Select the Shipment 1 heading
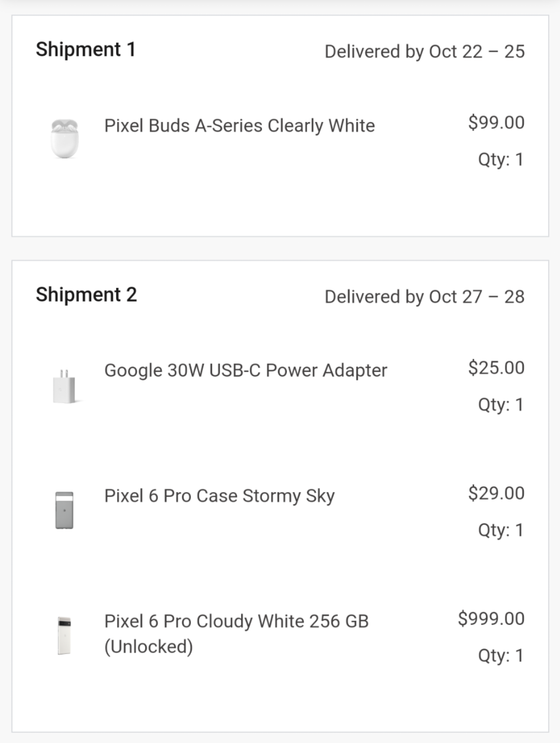 (86, 49)
